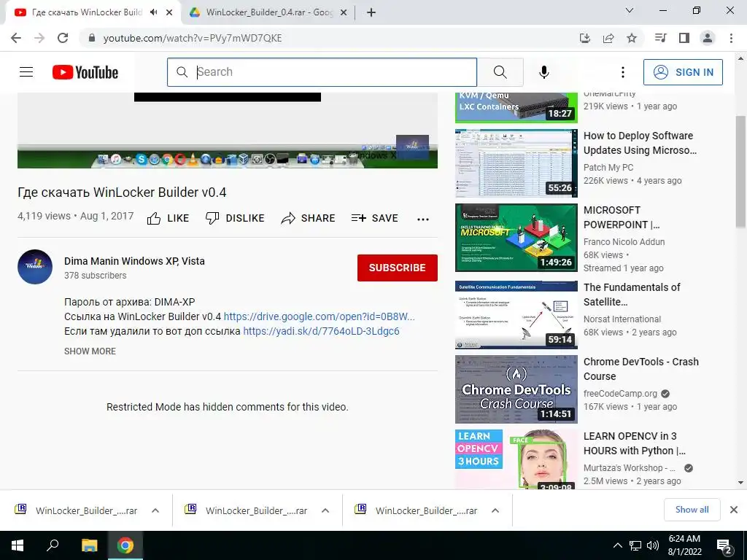
Task: Click the magnifier search button
Action: click(x=500, y=72)
